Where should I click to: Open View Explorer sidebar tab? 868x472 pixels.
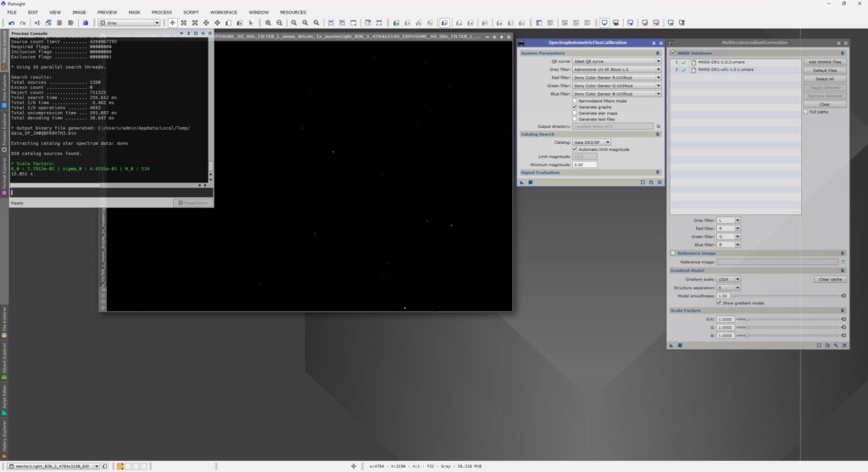(4, 90)
